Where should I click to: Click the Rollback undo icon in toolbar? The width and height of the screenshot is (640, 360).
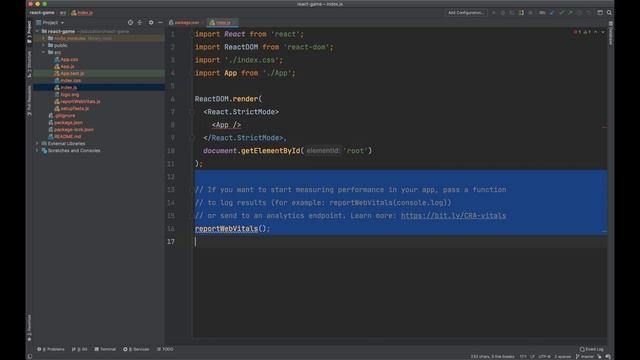pyautogui.click(x=589, y=13)
